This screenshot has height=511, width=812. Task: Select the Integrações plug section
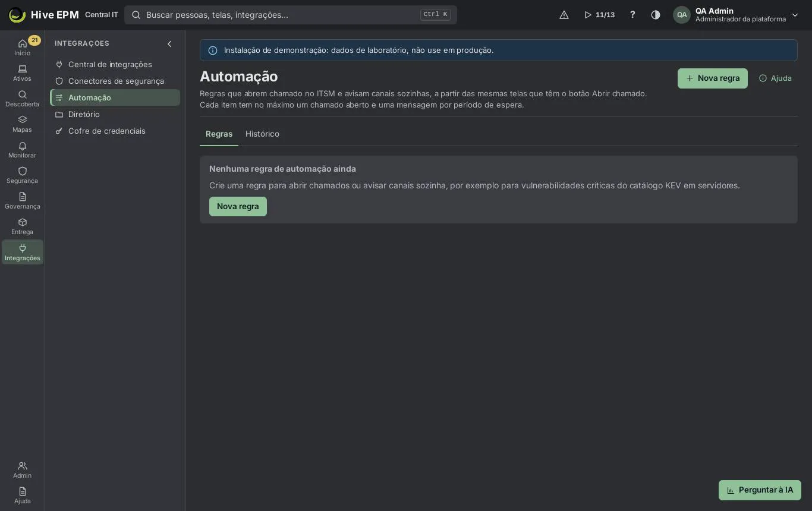[x=22, y=253]
